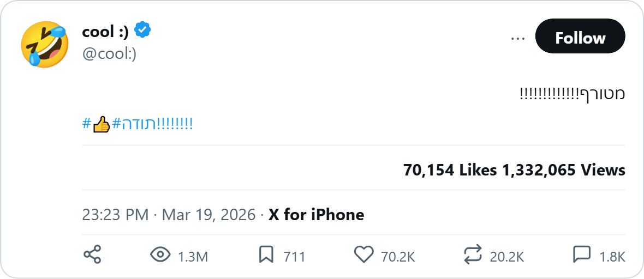Click the X for iPhone source label
Viewport: 644px width, 279px height.
(x=316, y=214)
